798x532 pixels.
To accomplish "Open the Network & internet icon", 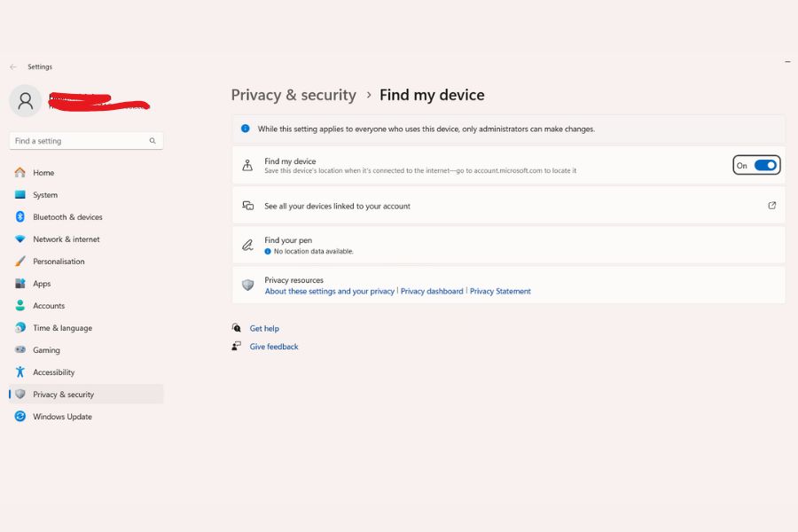I will (x=20, y=239).
